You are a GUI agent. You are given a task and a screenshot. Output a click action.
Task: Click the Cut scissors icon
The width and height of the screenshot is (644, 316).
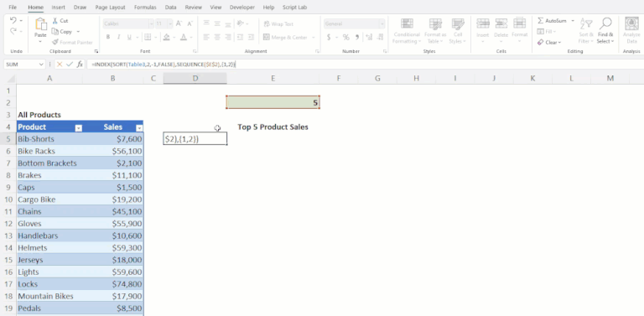point(55,20)
